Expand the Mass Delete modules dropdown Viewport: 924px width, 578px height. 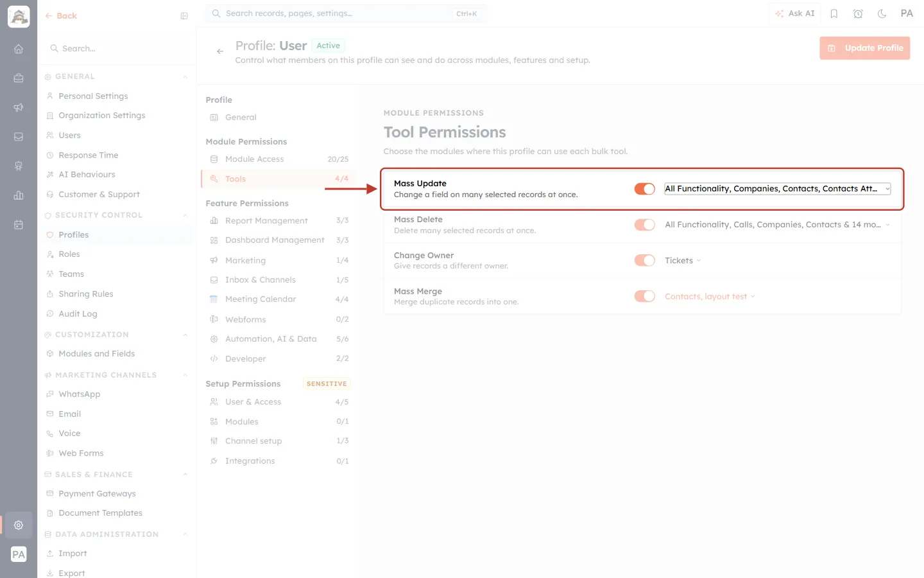(778, 225)
